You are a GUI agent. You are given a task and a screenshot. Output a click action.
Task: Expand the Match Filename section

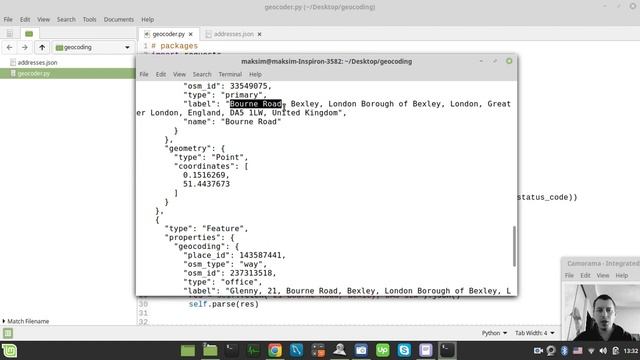tap(25, 321)
